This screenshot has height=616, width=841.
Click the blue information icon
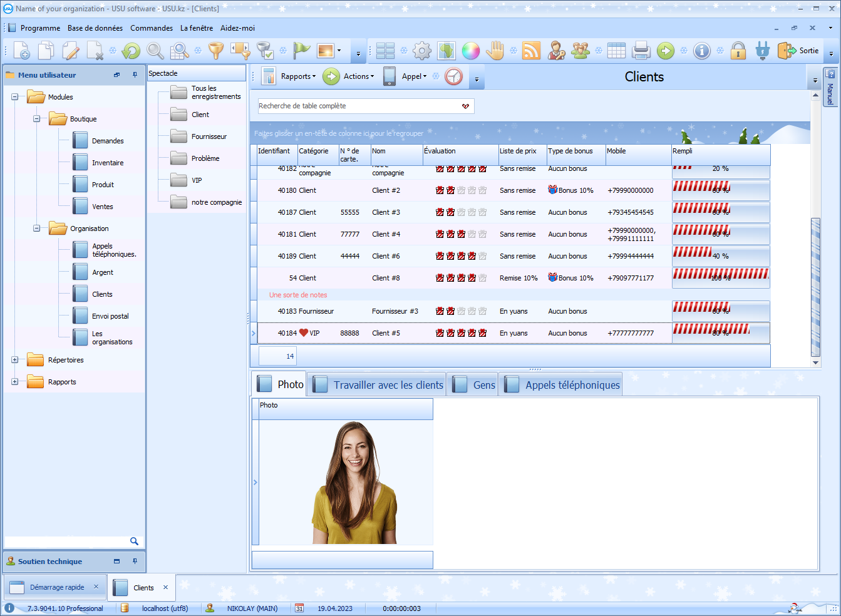pos(702,51)
